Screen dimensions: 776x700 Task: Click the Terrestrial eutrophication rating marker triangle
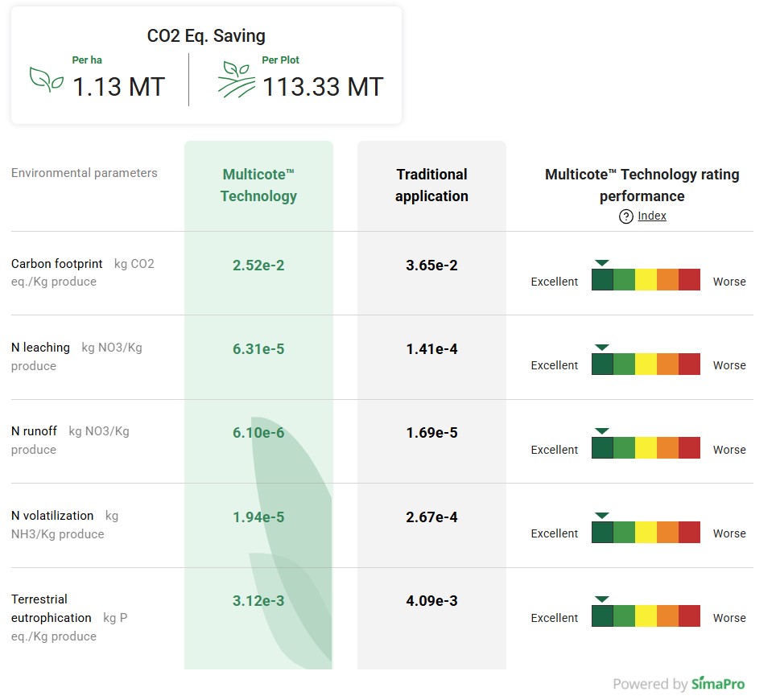click(601, 599)
